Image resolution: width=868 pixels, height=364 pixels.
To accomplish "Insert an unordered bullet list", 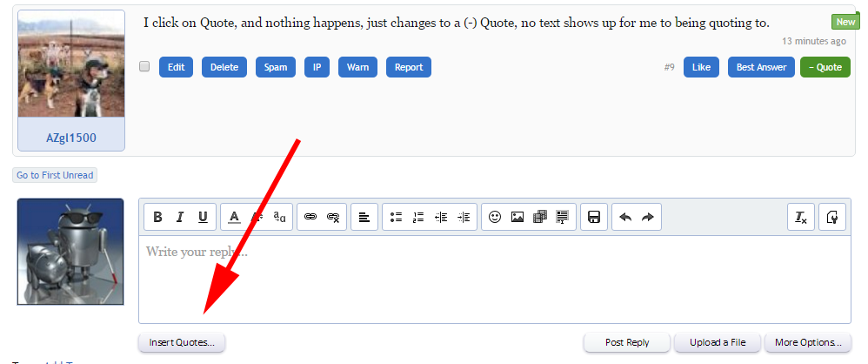I will (x=396, y=218).
